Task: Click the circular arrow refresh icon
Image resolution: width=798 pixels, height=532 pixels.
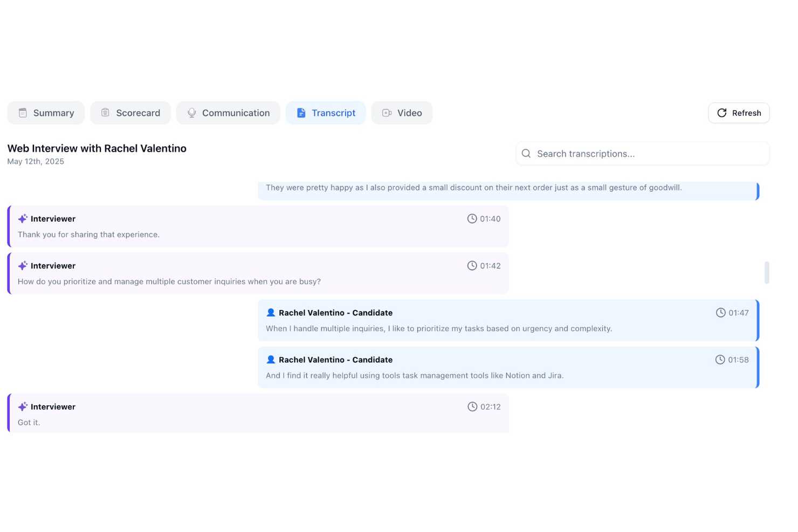Action: (x=722, y=113)
